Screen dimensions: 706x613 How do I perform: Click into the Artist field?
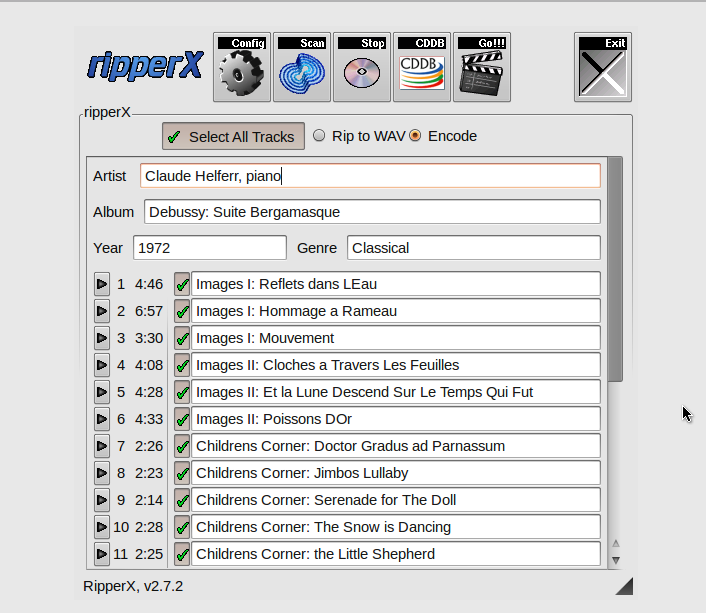[370, 176]
